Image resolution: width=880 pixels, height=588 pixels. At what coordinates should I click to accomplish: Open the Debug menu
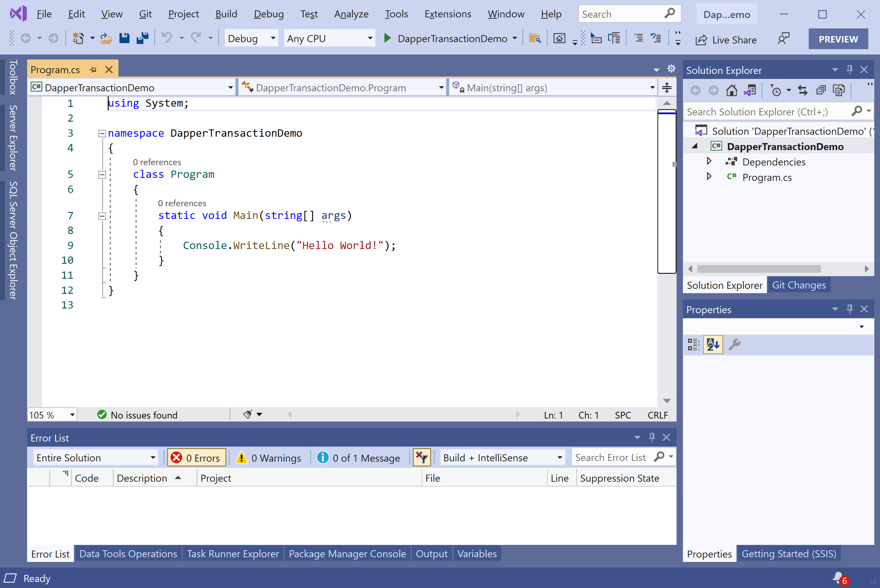tap(268, 14)
